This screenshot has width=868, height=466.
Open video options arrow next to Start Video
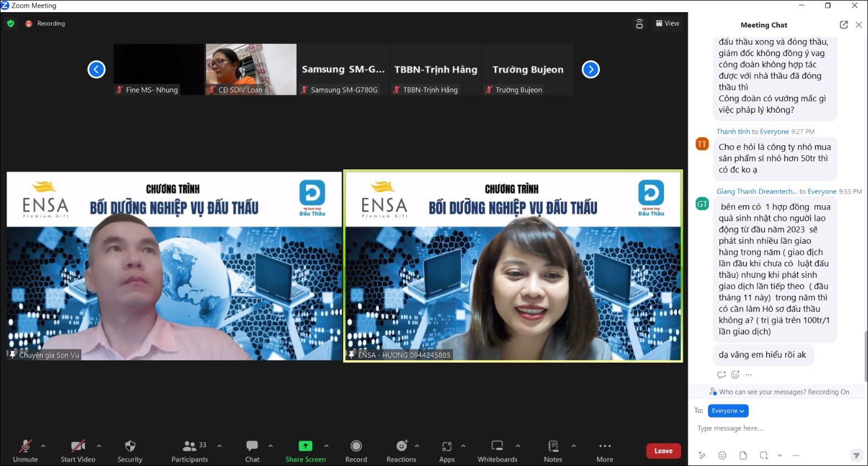pos(99,446)
